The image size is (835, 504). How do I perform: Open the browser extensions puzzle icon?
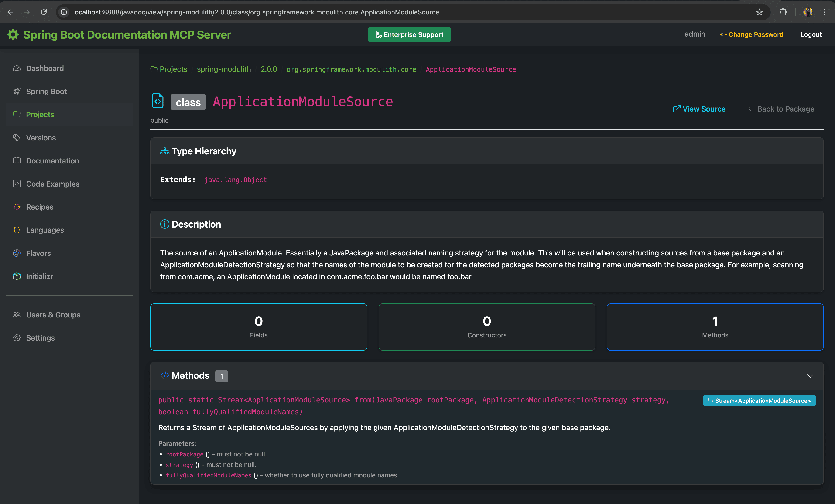(783, 12)
